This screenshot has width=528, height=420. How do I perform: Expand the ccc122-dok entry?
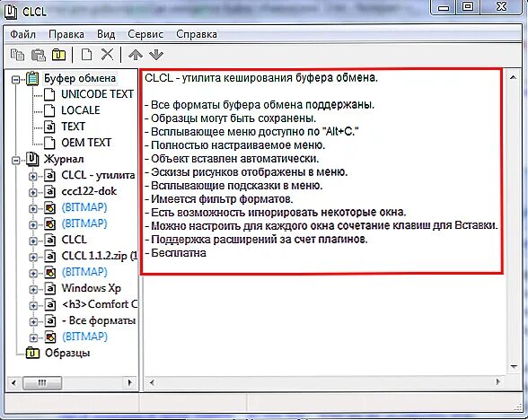[33, 192]
